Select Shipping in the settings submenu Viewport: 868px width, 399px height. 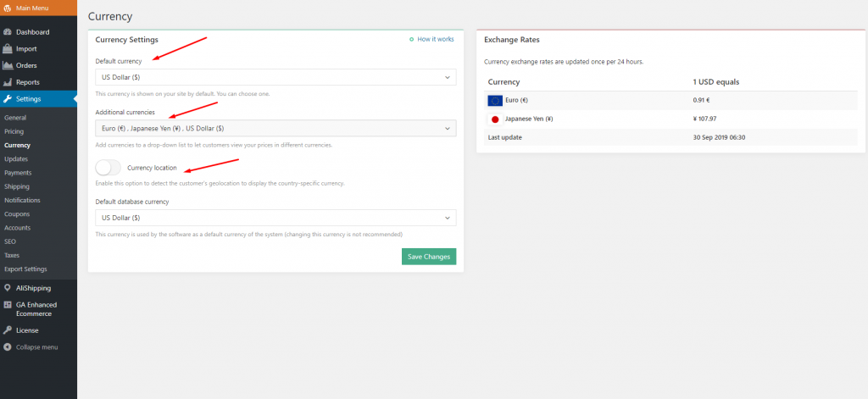click(x=17, y=186)
